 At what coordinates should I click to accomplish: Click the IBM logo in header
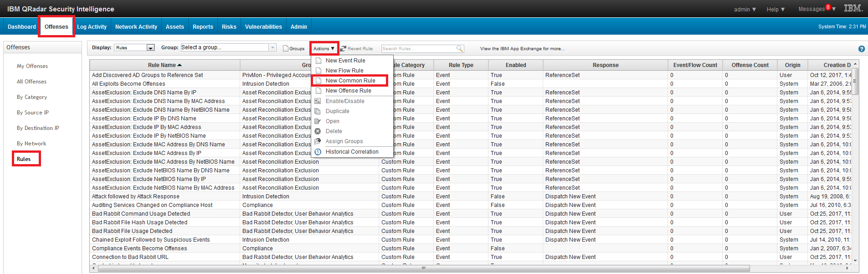point(853,8)
